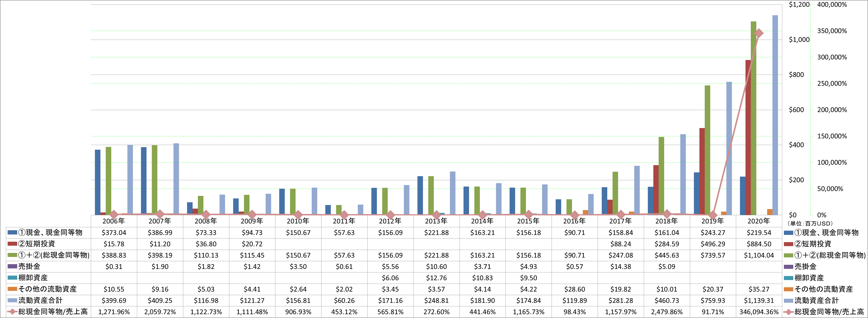The width and height of the screenshot is (868, 318).
Task: Click the left legend light-blue swatch for 流動資産合計
Action: click(x=13, y=300)
